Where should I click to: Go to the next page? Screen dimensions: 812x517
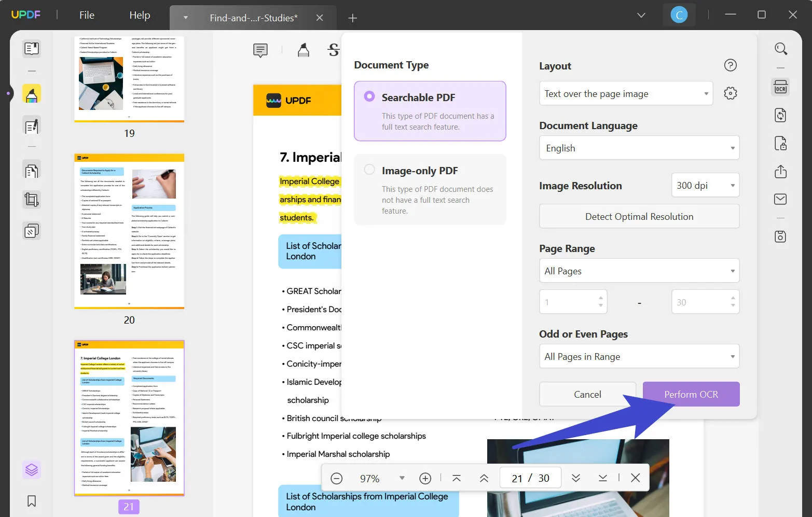click(x=576, y=478)
